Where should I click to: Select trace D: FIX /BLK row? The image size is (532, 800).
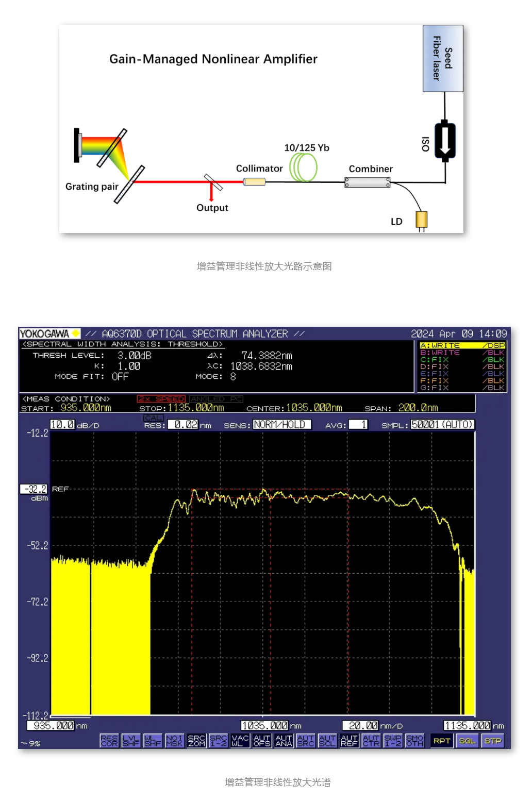pyautogui.click(x=462, y=366)
